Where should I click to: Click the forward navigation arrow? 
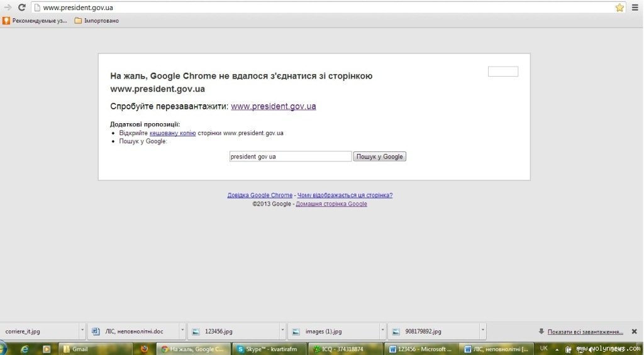point(8,8)
